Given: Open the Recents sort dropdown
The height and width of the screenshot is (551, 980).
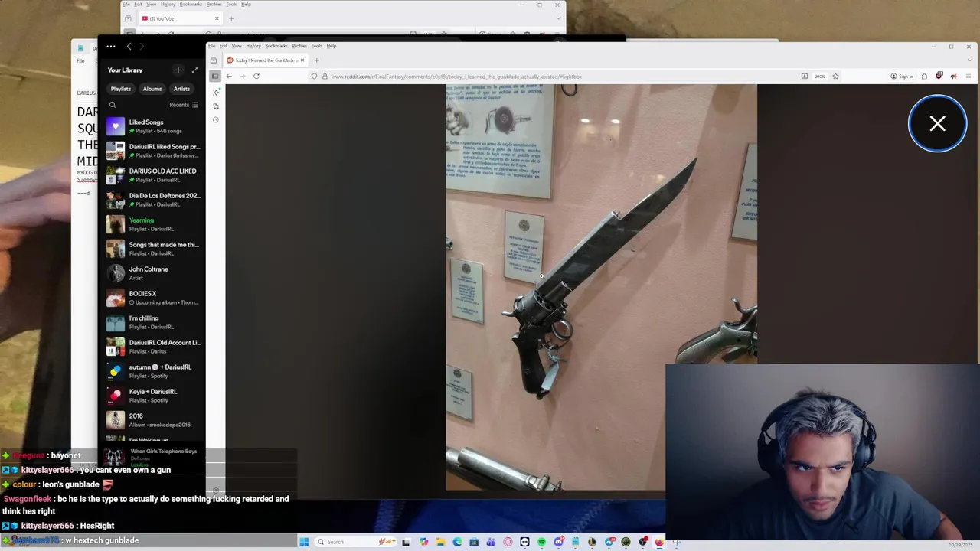Looking at the screenshot, I should [184, 105].
